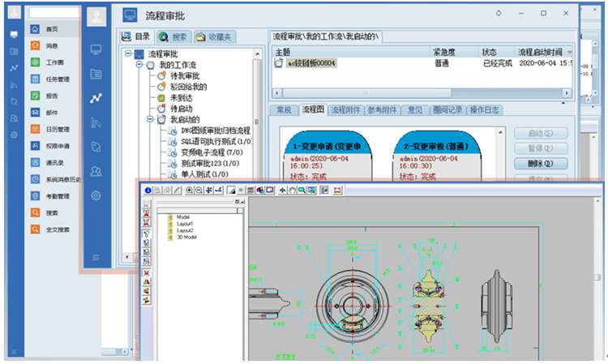Collapse the 我的工作流 tree node

tap(139, 65)
